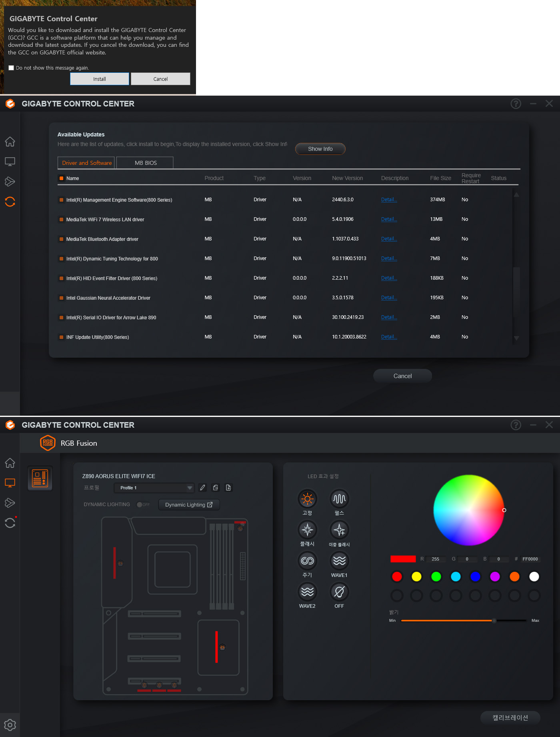Open arrow-shaped icon in RGB Fusion window sidebar
This screenshot has width=560, height=737.
10,503
